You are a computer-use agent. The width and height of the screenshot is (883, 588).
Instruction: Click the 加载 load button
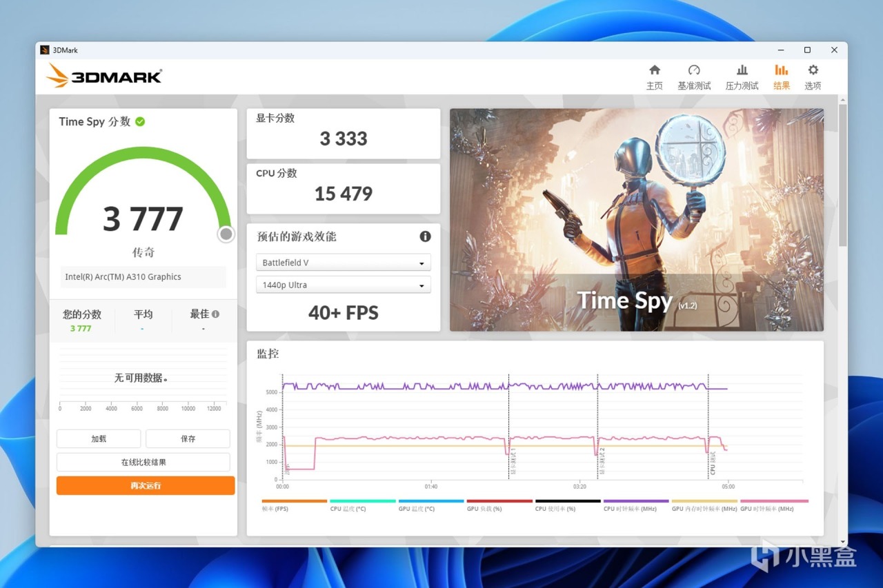pyautogui.click(x=99, y=438)
